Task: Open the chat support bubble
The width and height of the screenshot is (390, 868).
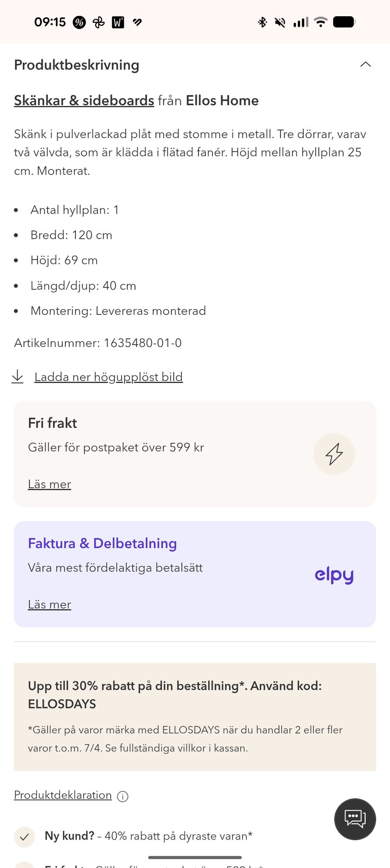Action: (x=355, y=819)
